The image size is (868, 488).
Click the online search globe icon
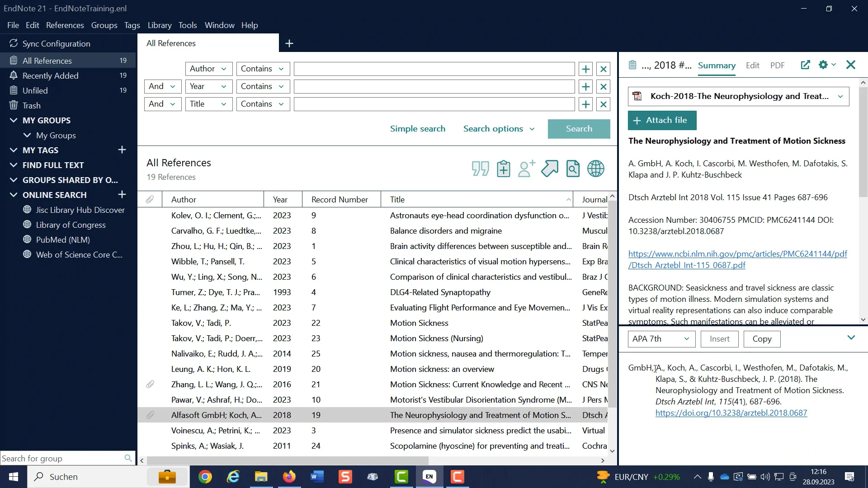pos(596,169)
